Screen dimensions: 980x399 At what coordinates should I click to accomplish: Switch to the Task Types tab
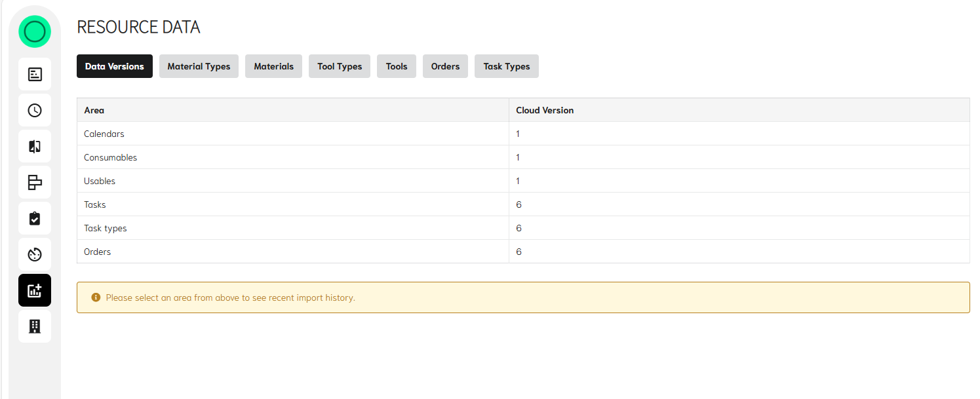507,66
